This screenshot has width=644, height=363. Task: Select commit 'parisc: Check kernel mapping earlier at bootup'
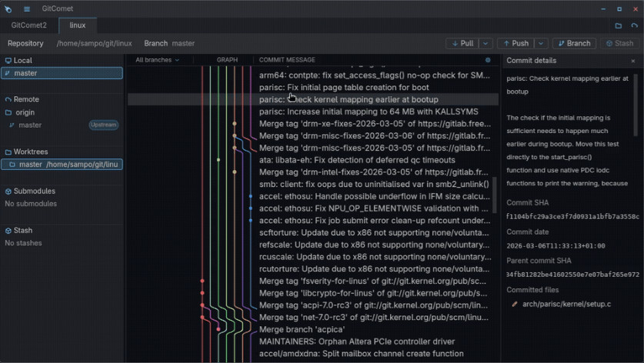pyautogui.click(x=313, y=99)
